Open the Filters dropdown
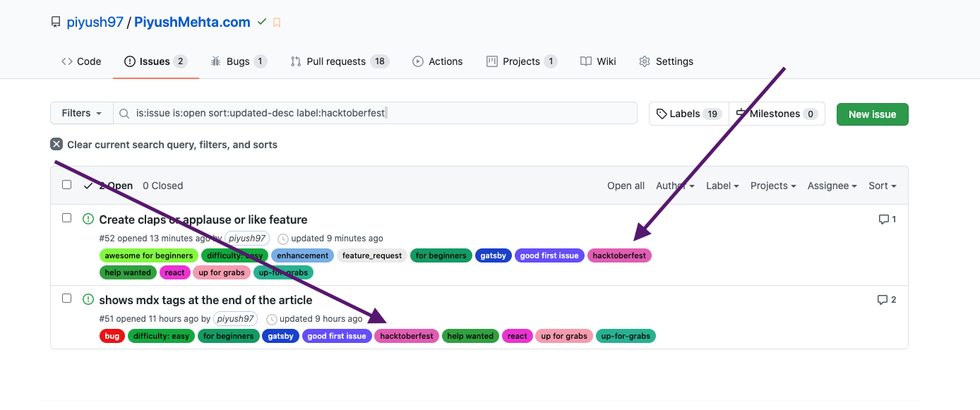 pos(81,114)
